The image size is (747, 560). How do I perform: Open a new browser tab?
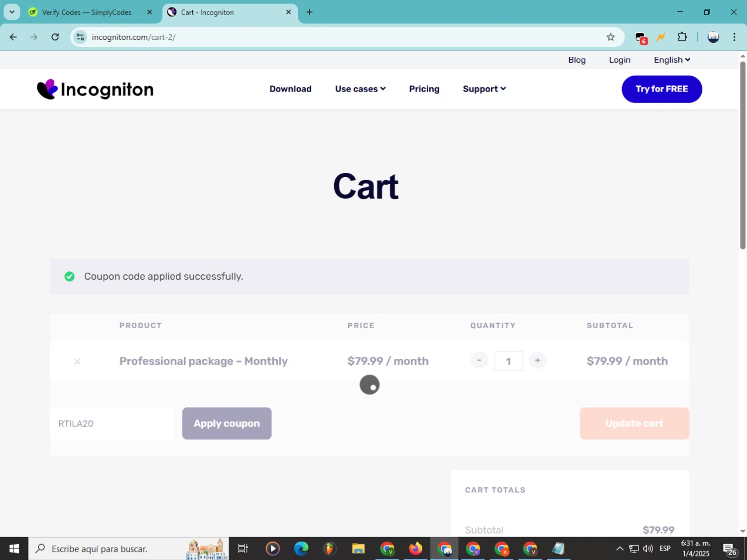coord(309,12)
